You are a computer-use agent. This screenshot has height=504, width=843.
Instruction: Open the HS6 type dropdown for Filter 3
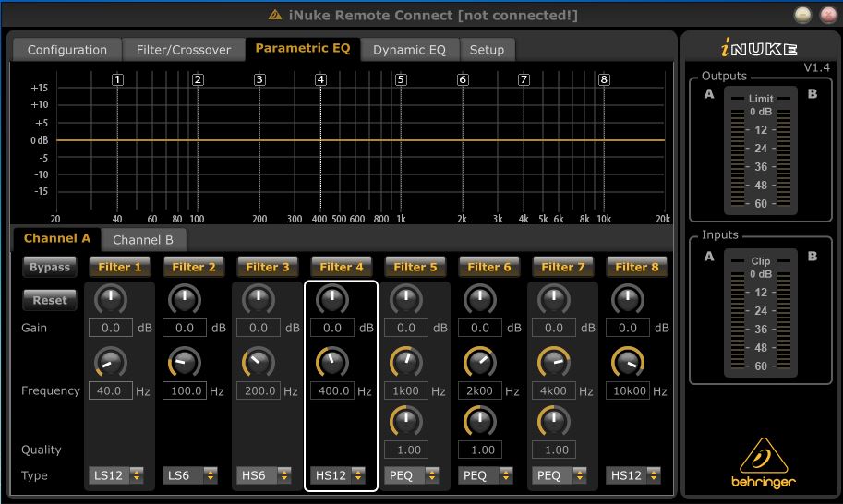[x=264, y=475]
